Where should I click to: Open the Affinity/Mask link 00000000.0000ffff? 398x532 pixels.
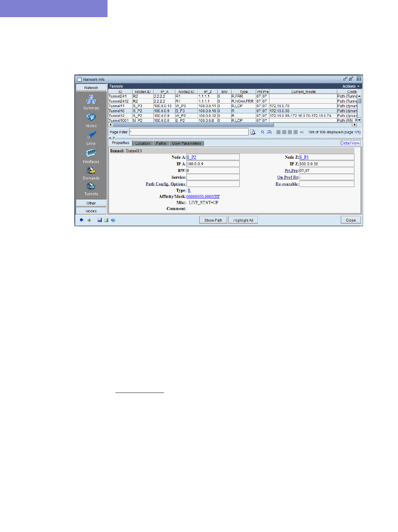pyautogui.click(x=203, y=197)
